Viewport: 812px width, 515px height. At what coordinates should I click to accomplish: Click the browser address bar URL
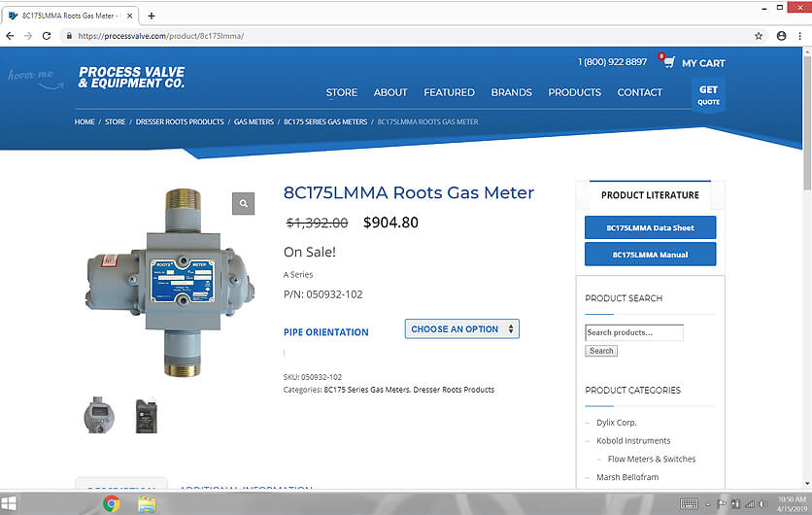[161, 36]
